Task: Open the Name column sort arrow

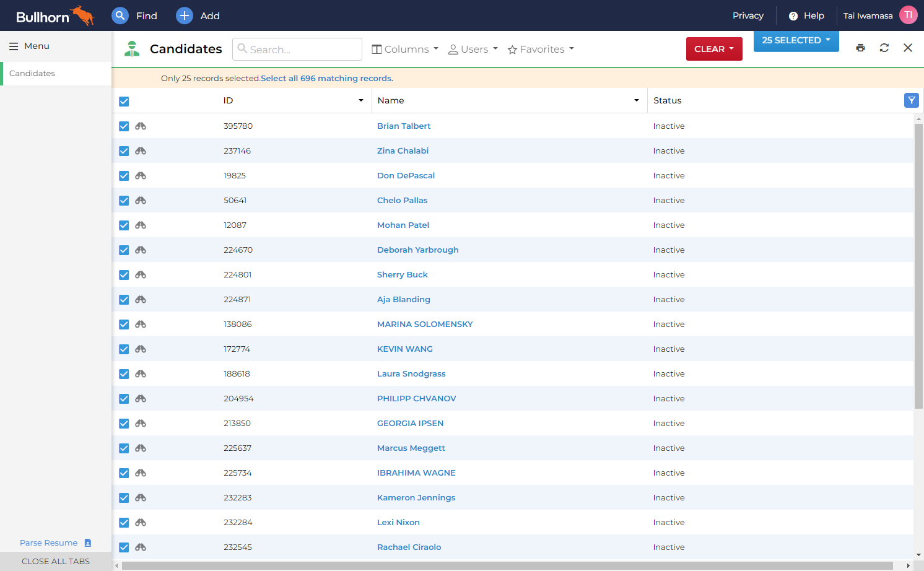Action: point(636,100)
